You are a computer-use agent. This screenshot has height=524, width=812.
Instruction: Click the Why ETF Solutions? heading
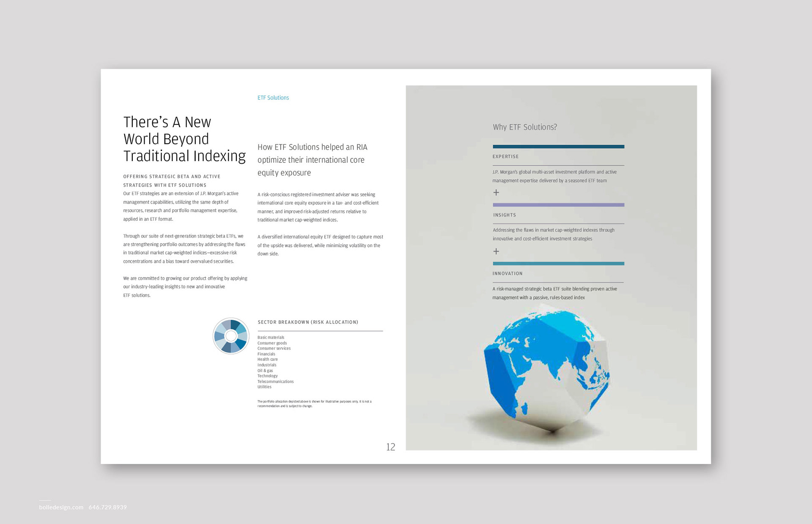[x=524, y=127]
